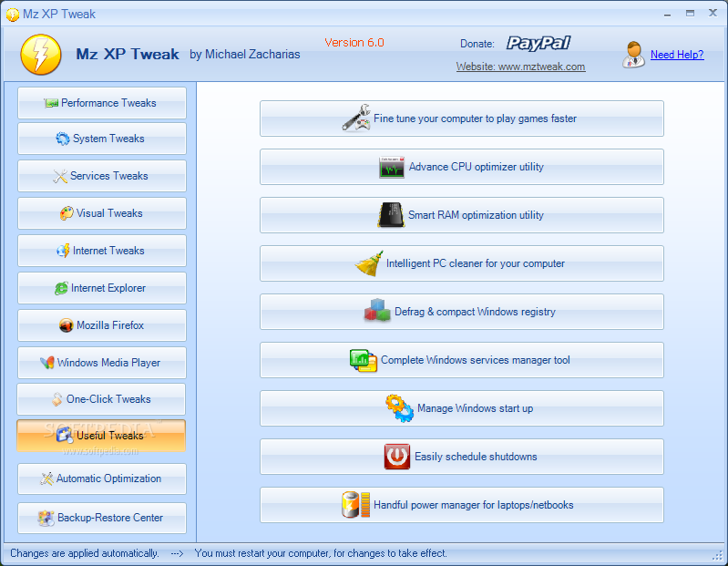728x566 pixels.
Task: Click the battery power manager icon
Action: [356, 505]
